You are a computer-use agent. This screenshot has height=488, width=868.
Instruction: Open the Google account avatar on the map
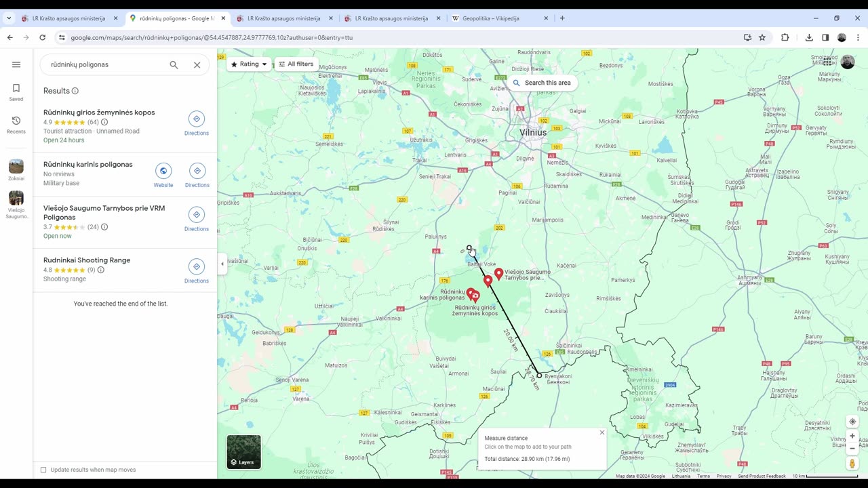[x=847, y=62]
